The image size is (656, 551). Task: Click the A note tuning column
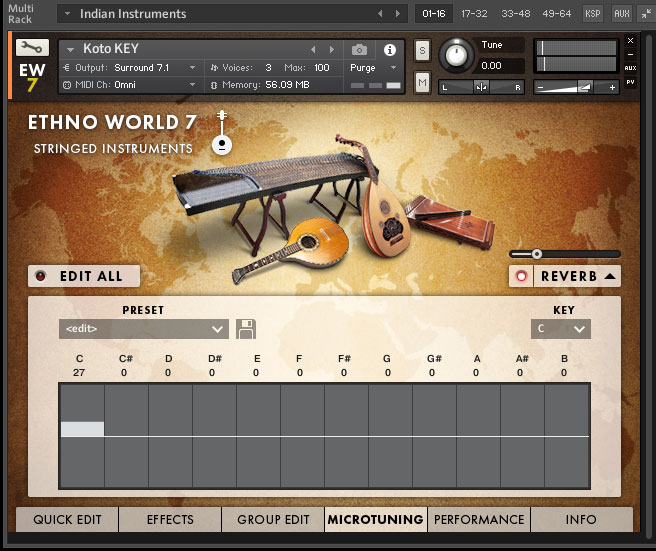478,436
